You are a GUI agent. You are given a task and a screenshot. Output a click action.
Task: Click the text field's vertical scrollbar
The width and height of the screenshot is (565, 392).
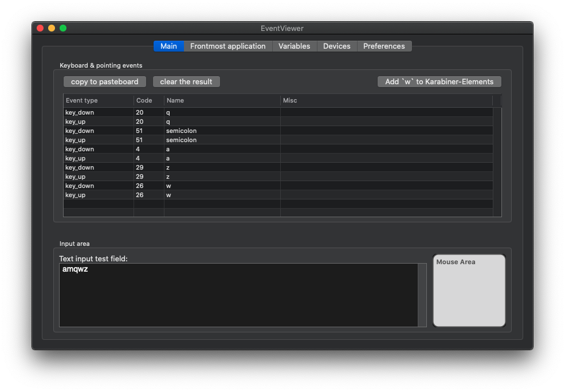click(x=422, y=295)
